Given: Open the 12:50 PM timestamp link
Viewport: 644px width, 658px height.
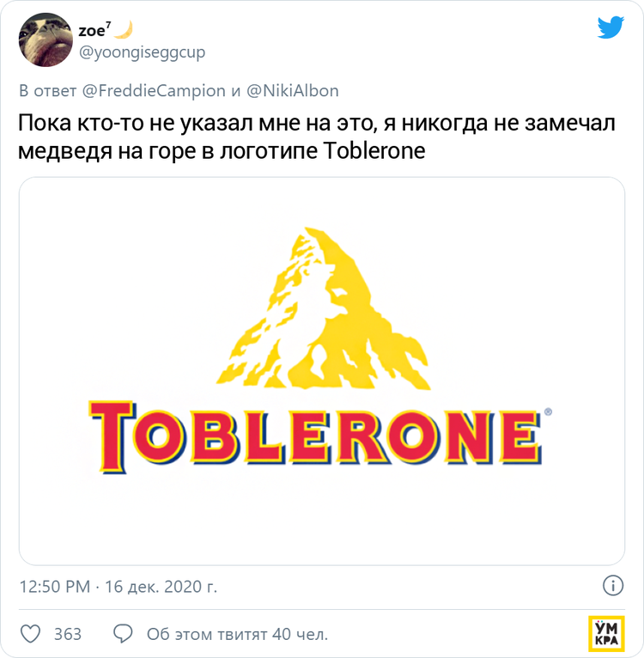Looking at the screenshot, I should pos(55,586).
